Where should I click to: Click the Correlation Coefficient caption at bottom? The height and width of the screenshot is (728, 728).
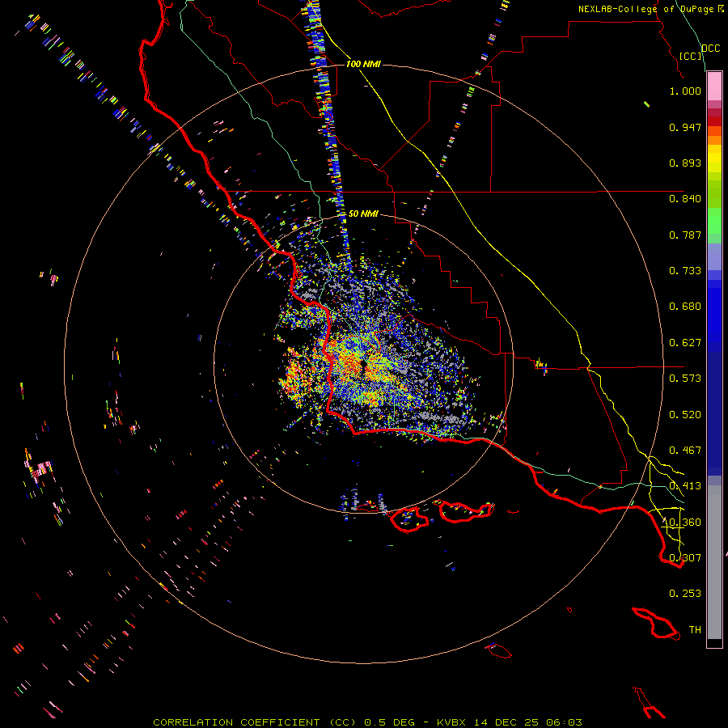[x=367, y=722]
